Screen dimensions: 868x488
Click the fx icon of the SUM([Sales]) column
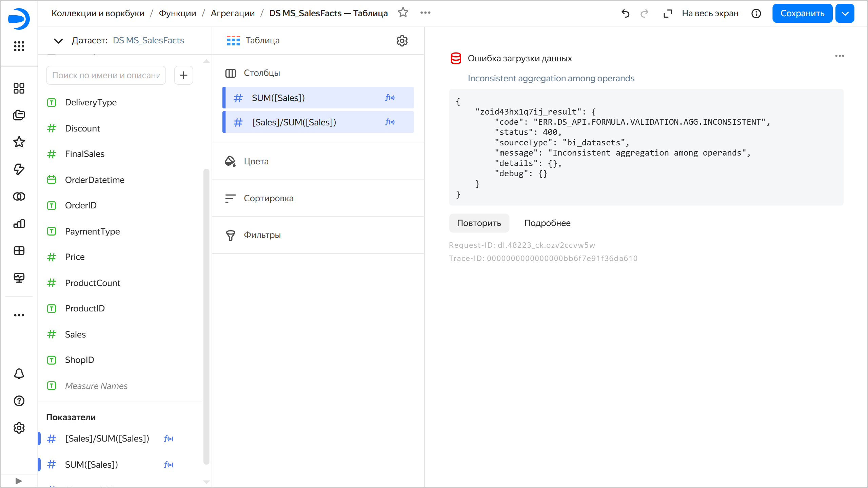click(x=390, y=98)
